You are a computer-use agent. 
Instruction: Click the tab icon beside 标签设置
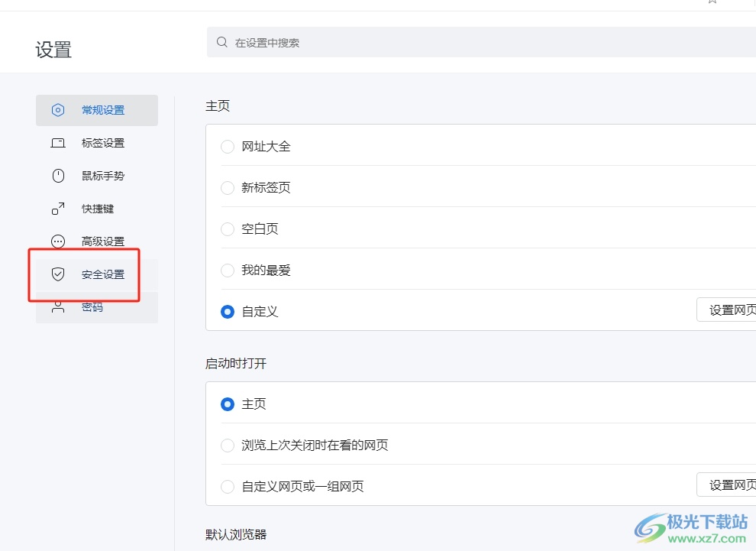58,143
